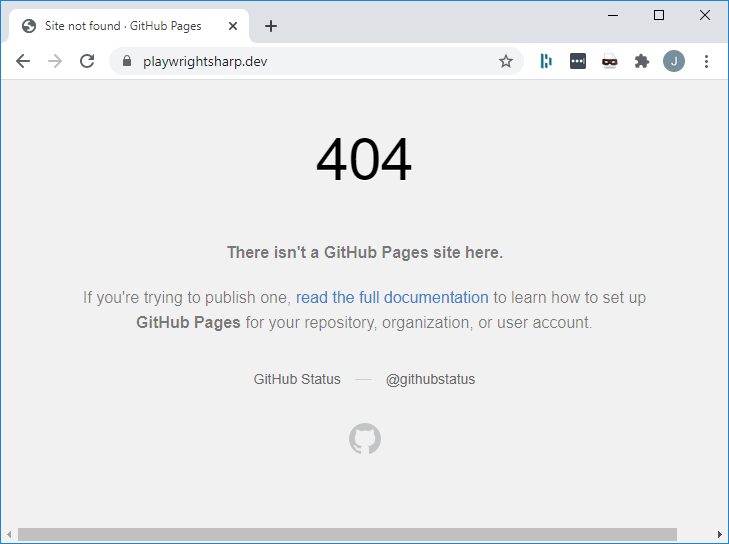Open the J profile avatar
Screen dimensions: 729x544
(674, 61)
